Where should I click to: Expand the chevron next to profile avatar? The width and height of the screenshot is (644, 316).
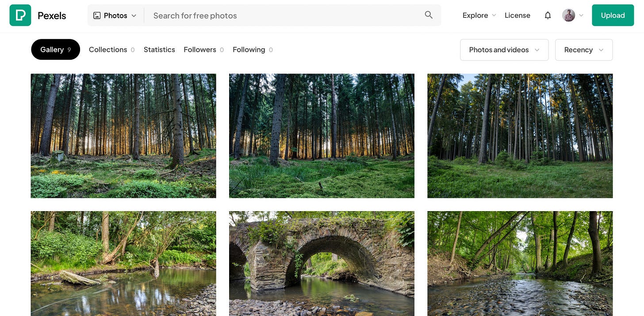coord(581,15)
